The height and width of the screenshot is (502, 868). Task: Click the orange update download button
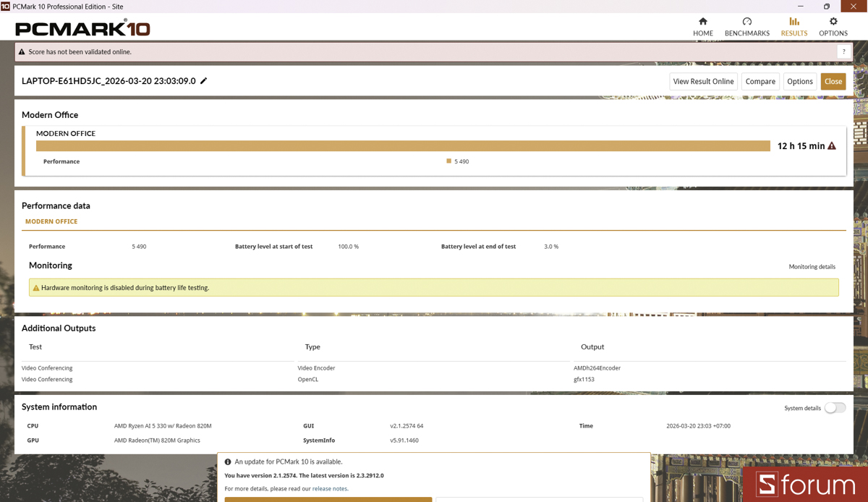click(328, 499)
